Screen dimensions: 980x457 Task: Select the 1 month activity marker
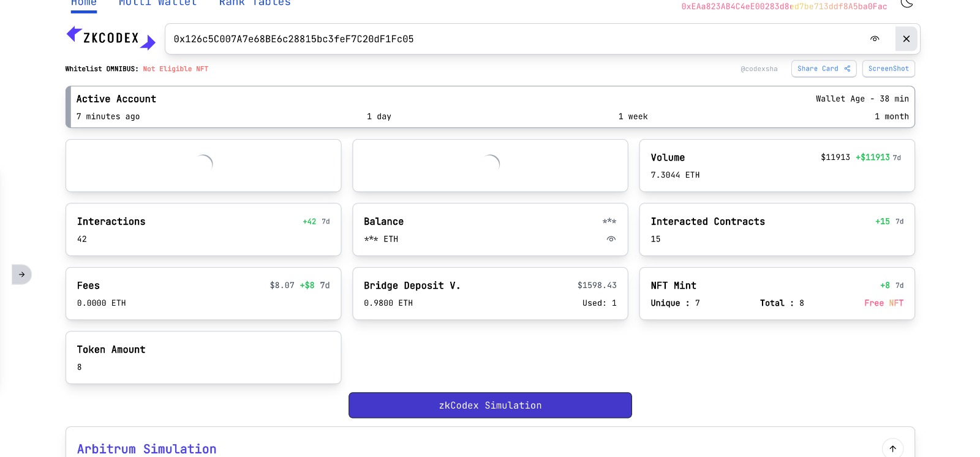(x=892, y=116)
